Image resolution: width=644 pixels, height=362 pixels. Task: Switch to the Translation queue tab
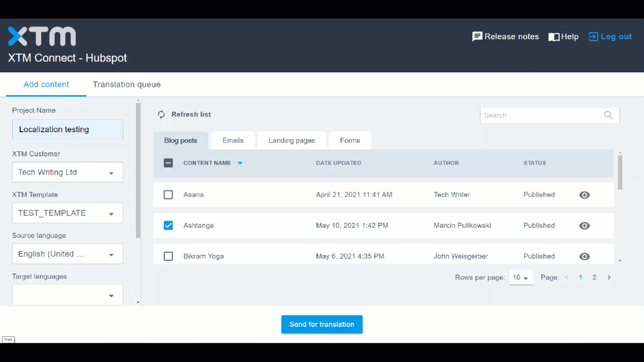tap(126, 84)
